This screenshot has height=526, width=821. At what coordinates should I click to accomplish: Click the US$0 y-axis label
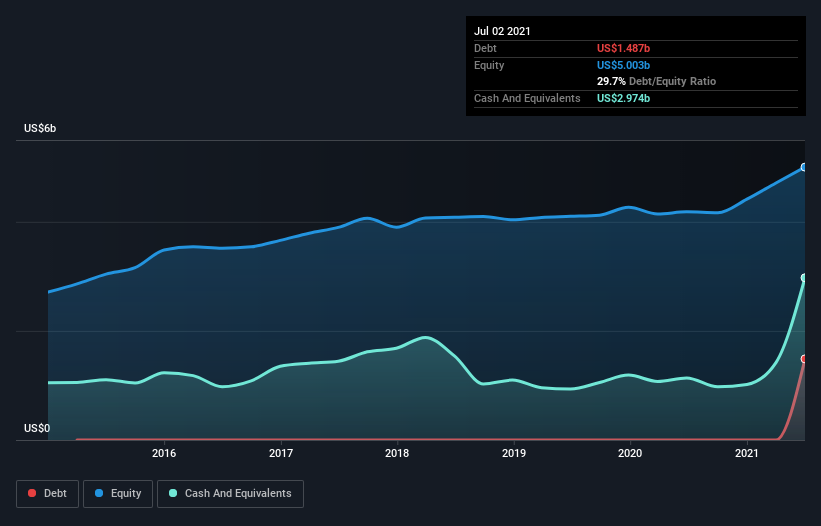(36, 428)
